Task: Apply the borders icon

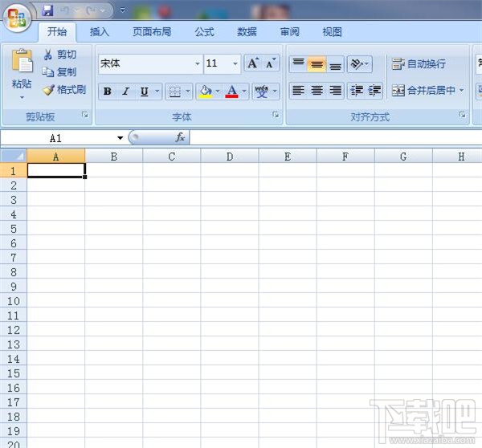Action: tap(175, 92)
